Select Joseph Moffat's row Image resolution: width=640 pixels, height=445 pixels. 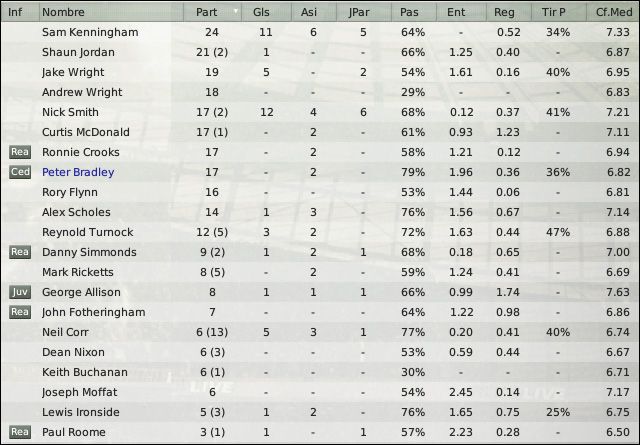pyautogui.click(x=320, y=392)
